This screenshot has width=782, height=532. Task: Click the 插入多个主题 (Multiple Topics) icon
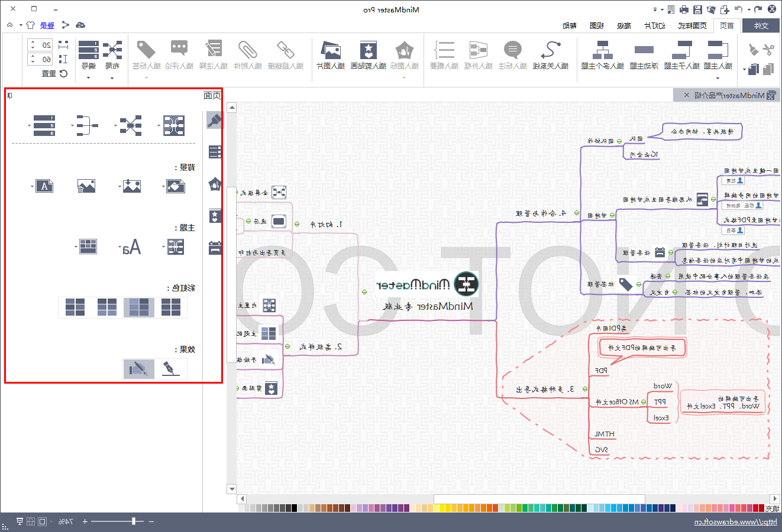tap(603, 51)
